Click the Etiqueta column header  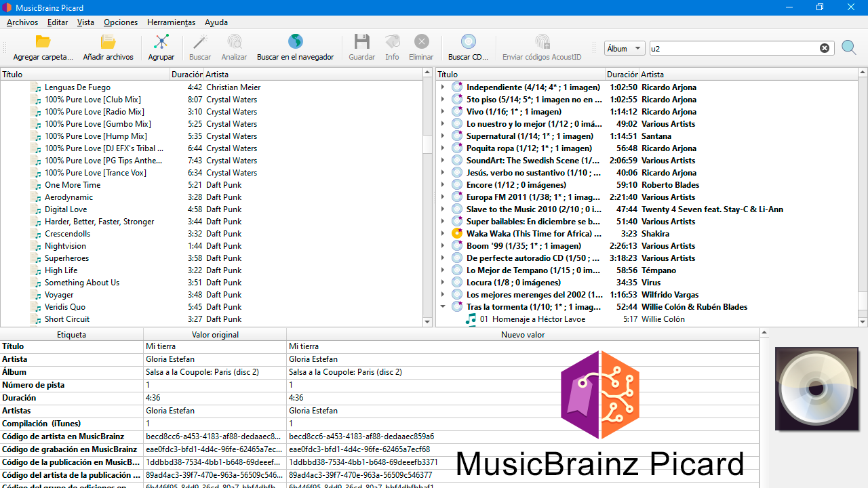(x=71, y=335)
